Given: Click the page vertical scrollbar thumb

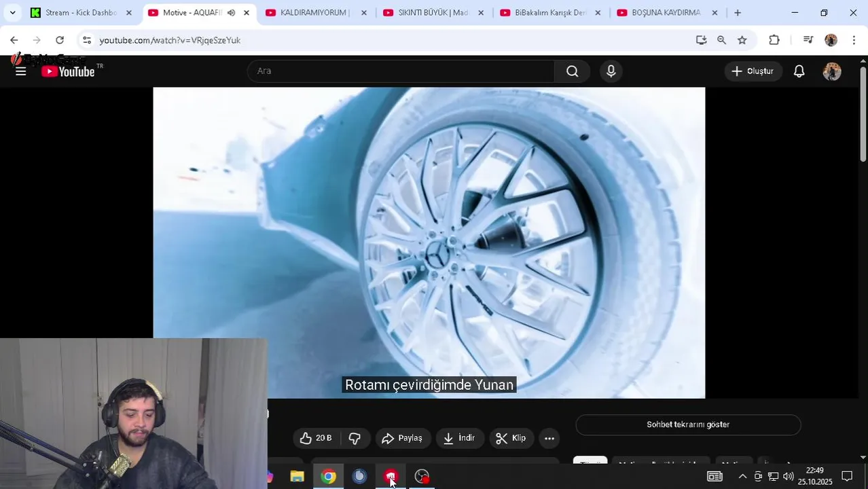Looking at the screenshot, I should (x=863, y=114).
